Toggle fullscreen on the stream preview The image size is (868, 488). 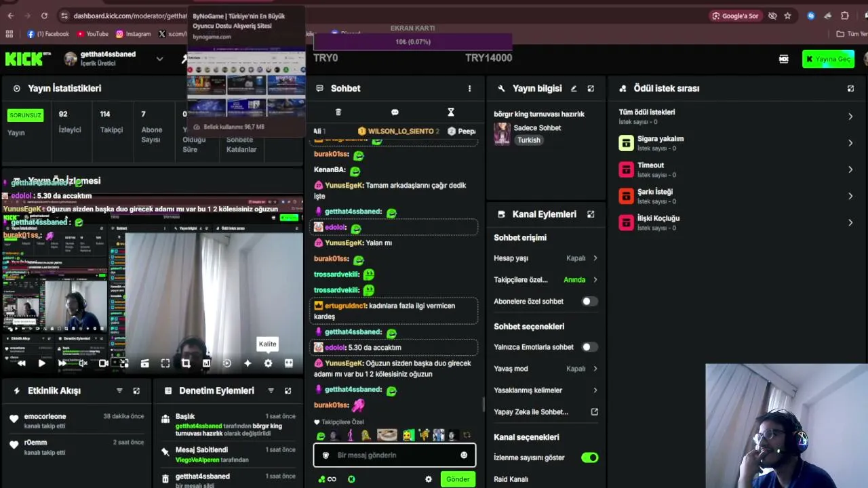tap(165, 363)
